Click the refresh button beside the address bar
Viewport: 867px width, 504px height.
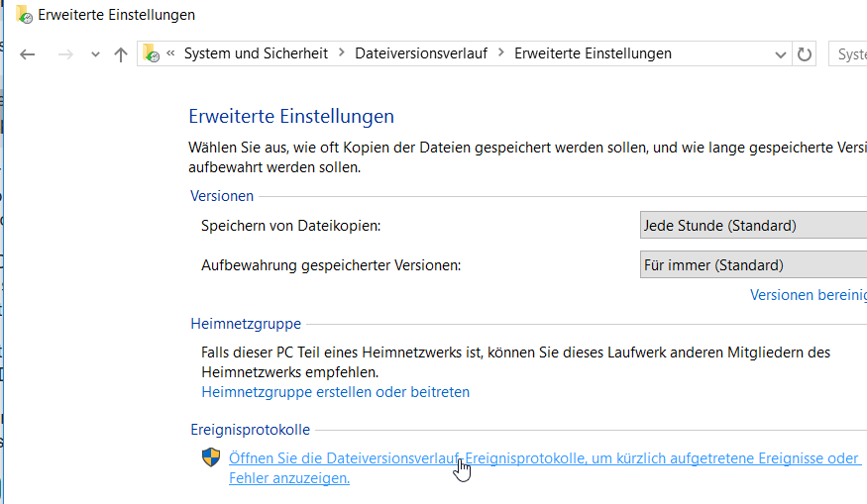pos(805,54)
